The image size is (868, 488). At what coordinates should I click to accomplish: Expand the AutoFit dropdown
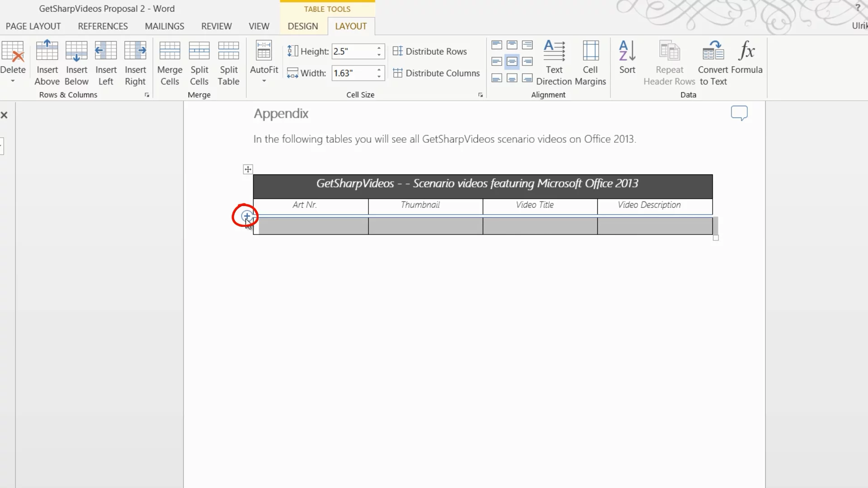coord(264,81)
